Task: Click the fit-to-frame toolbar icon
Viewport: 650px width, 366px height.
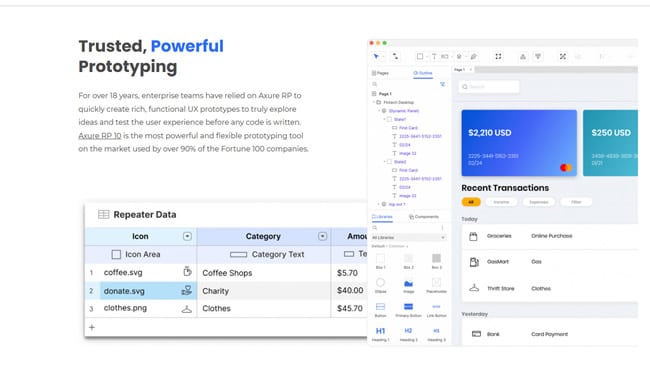Action: [x=498, y=56]
